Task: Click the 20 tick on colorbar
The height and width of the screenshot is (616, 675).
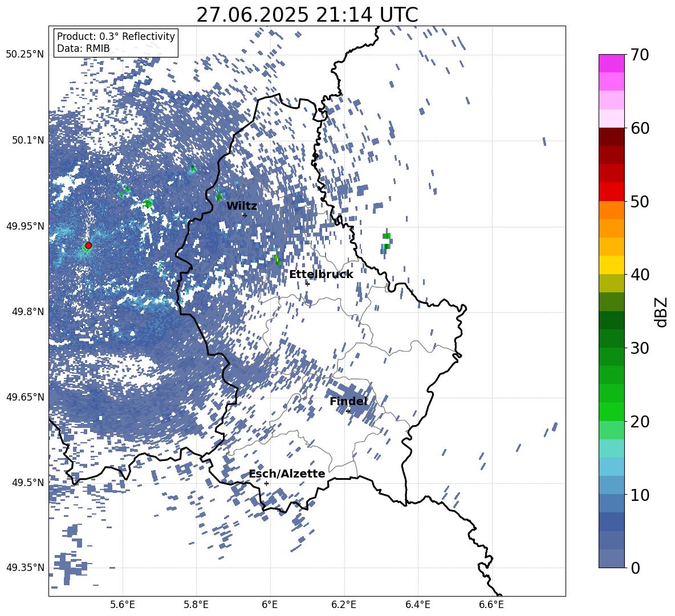Action: click(x=640, y=422)
